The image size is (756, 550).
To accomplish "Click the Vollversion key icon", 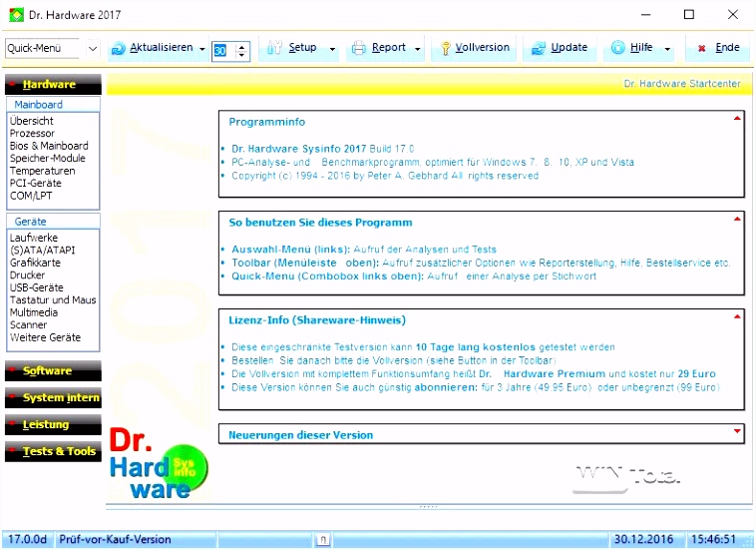I will point(443,48).
